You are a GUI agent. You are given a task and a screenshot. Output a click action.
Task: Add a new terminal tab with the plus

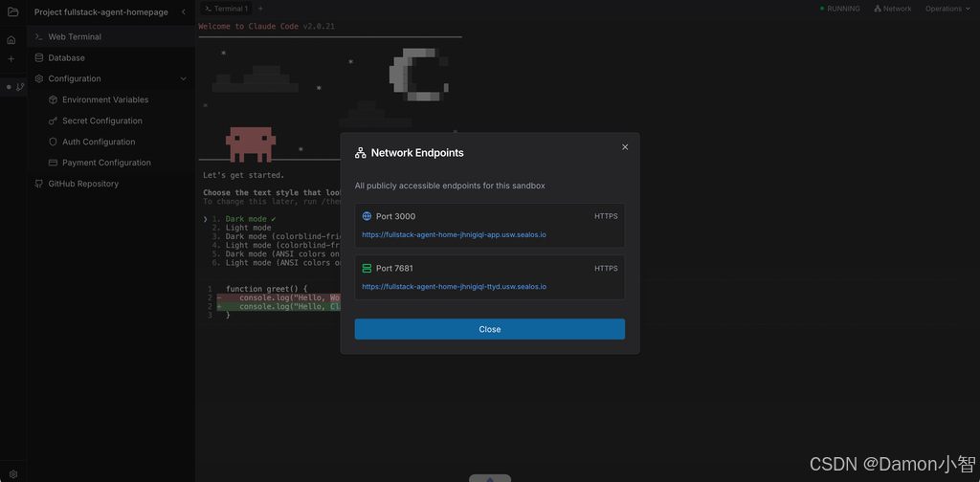tap(260, 9)
